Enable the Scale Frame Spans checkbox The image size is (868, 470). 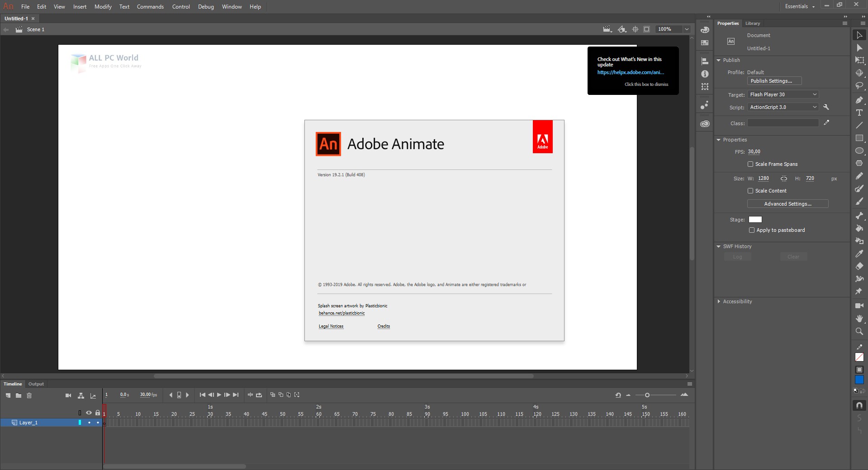click(x=750, y=164)
